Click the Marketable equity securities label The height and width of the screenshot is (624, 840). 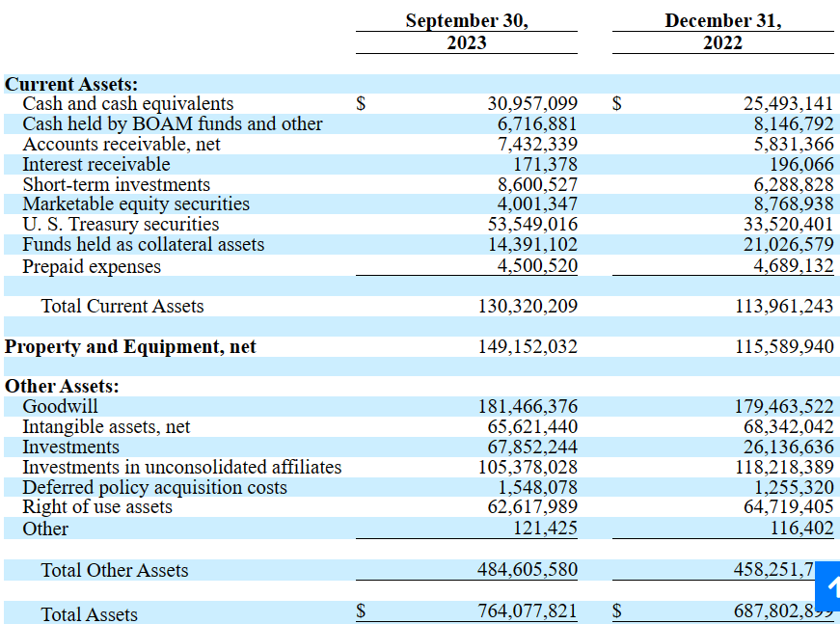(136, 204)
